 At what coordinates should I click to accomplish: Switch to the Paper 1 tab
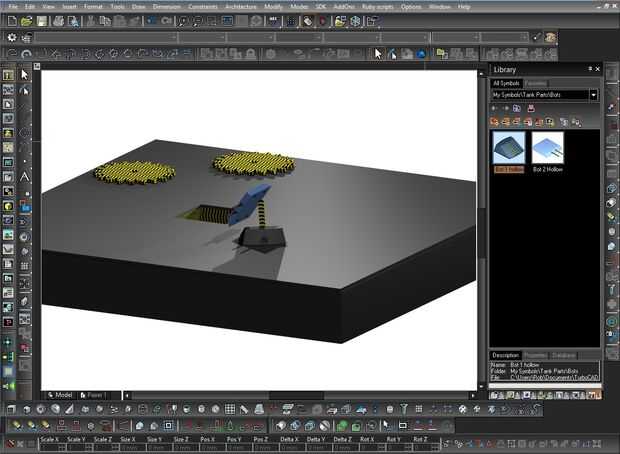tap(94, 395)
